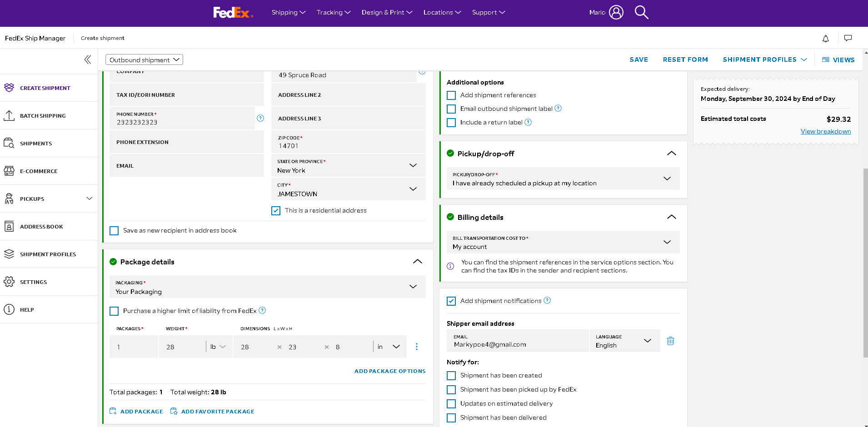Click the Views layout icon

click(826, 60)
